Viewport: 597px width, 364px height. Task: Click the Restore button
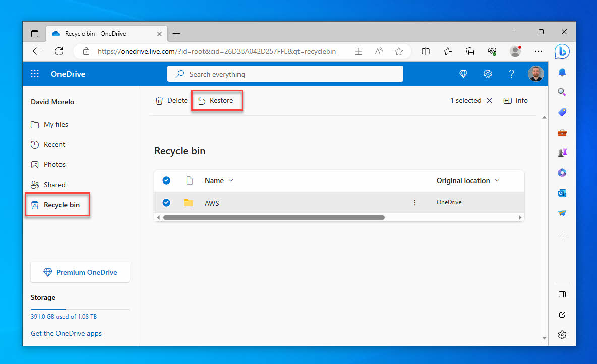coord(216,100)
